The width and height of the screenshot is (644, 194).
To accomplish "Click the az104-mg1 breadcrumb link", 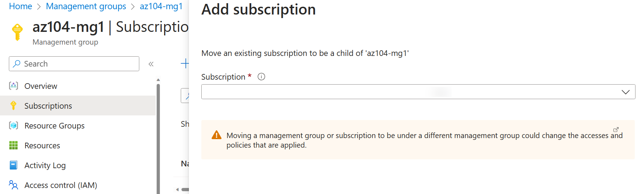I will tap(161, 6).
